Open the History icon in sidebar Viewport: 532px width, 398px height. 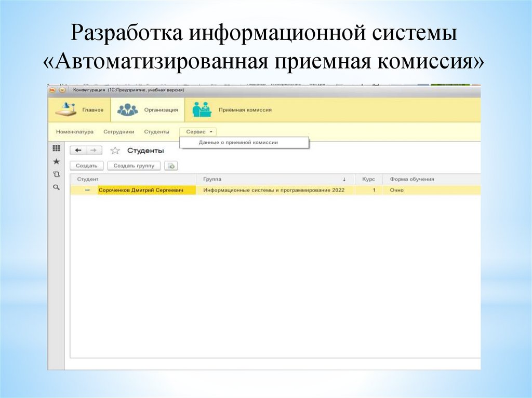pos(57,175)
